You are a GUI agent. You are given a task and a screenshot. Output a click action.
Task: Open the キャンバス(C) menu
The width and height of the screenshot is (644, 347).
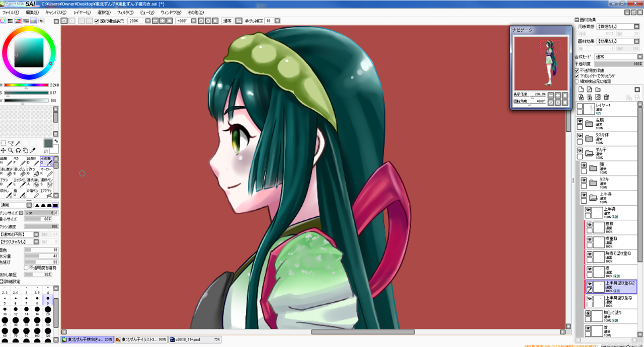[56, 12]
